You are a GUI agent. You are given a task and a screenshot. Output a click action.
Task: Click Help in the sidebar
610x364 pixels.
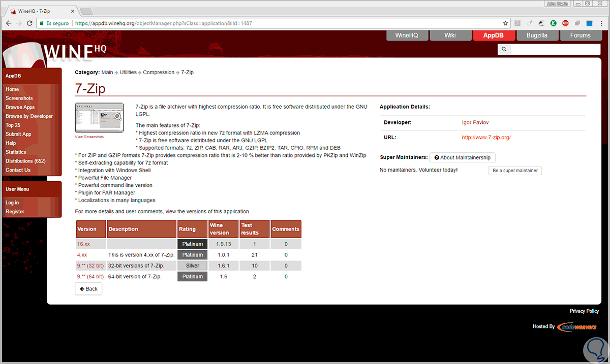click(x=11, y=143)
